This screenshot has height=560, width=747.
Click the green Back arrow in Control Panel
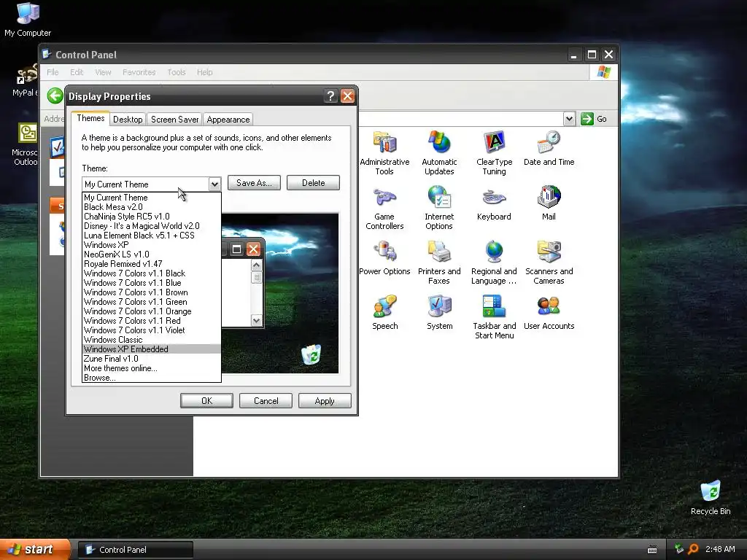[x=55, y=96]
